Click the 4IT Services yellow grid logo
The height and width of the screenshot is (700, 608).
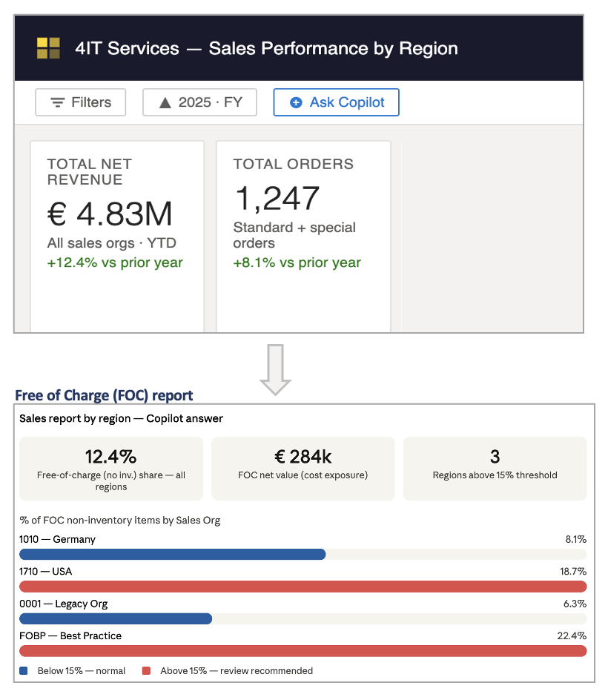(48, 47)
